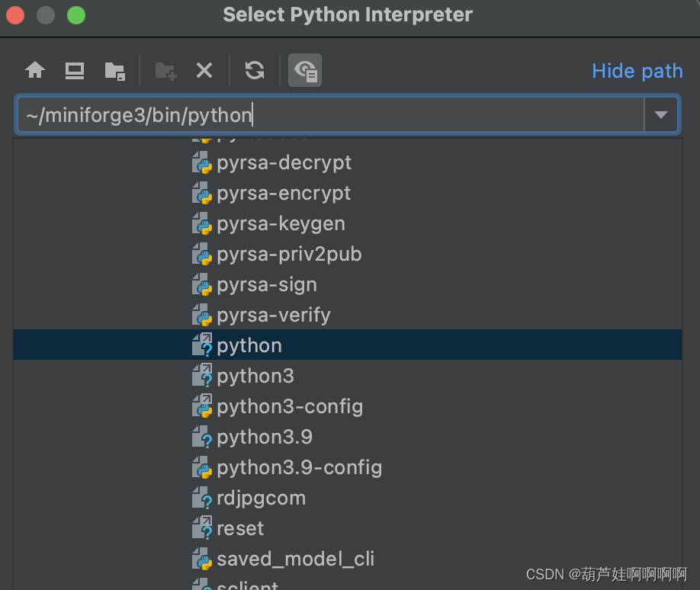The height and width of the screenshot is (590, 700).
Task: Click the Hide path link
Action: click(x=637, y=71)
